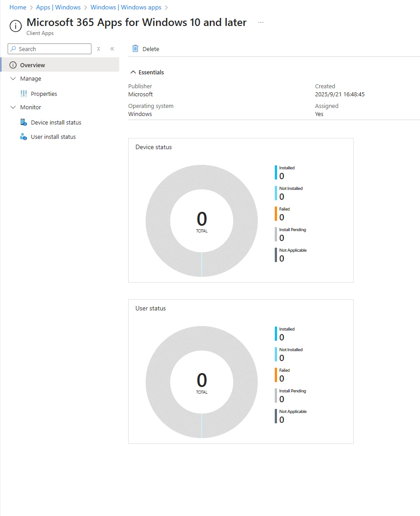Open Properties under Manage
420x516 pixels.
point(44,94)
